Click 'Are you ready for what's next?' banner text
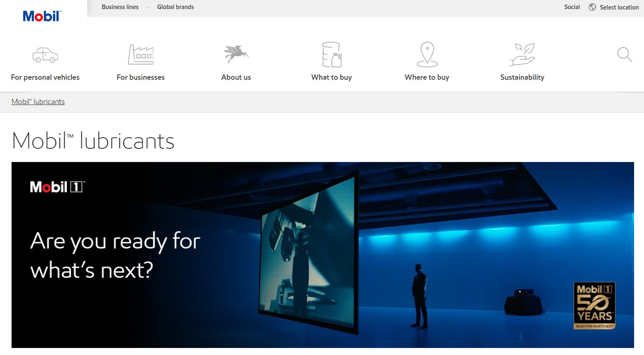Screen dimensions: 644x355 click(115, 255)
